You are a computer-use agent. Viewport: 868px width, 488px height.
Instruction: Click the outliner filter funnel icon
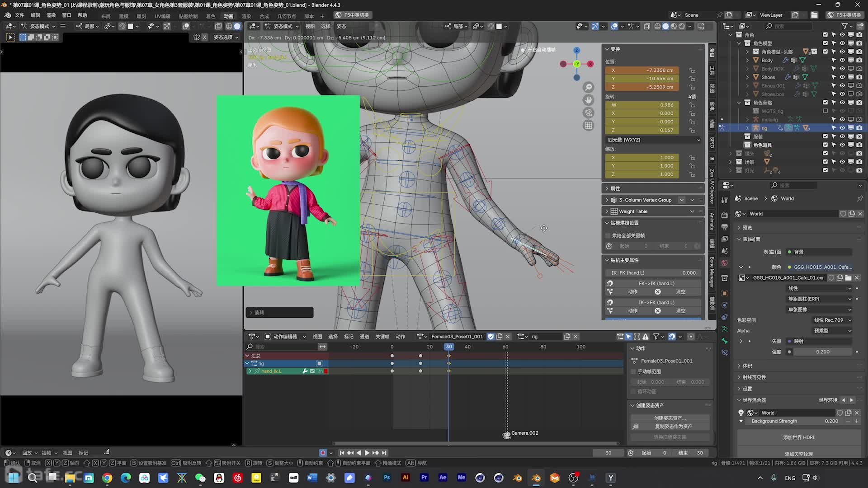pyautogui.click(x=844, y=26)
